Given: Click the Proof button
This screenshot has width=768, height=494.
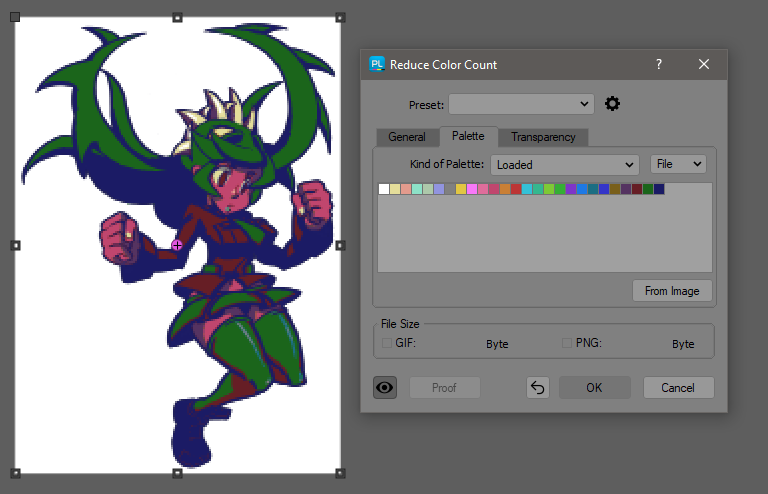Looking at the screenshot, I should tap(444, 388).
